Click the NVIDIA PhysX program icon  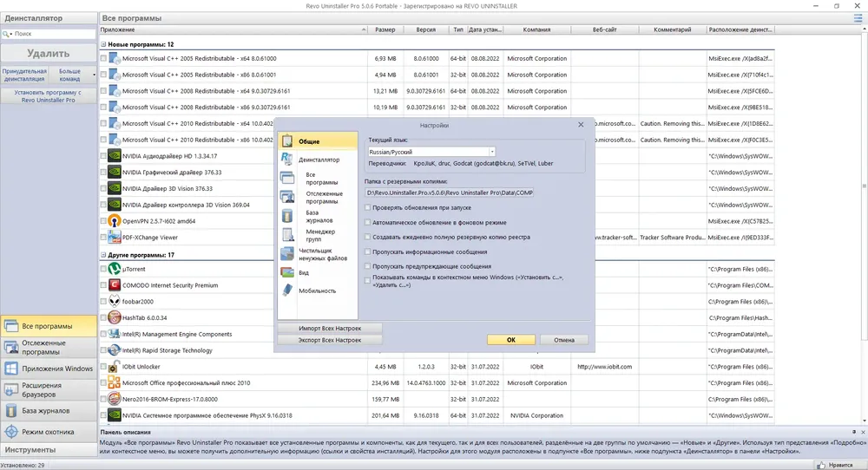pos(115,415)
